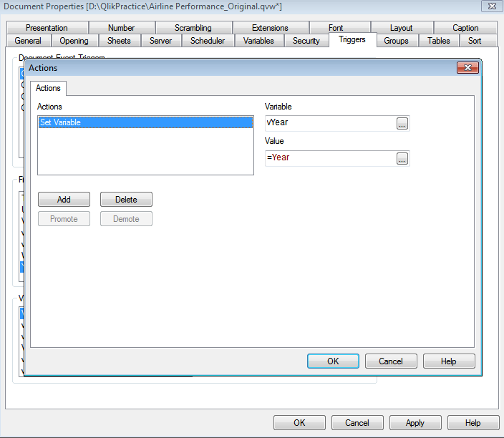Image resolution: width=504 pixels, height=438 pixels.
Task: Close the Document Properties window
Action: click(490, 6)
